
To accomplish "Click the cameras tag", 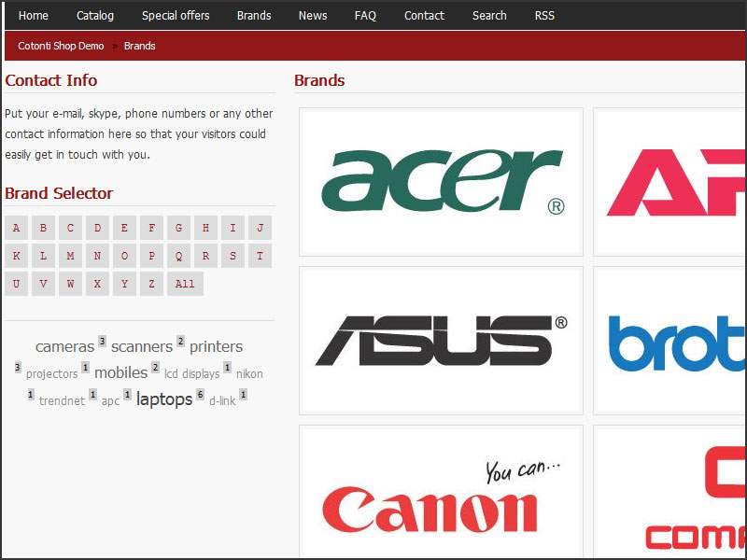I will point(64,346).
